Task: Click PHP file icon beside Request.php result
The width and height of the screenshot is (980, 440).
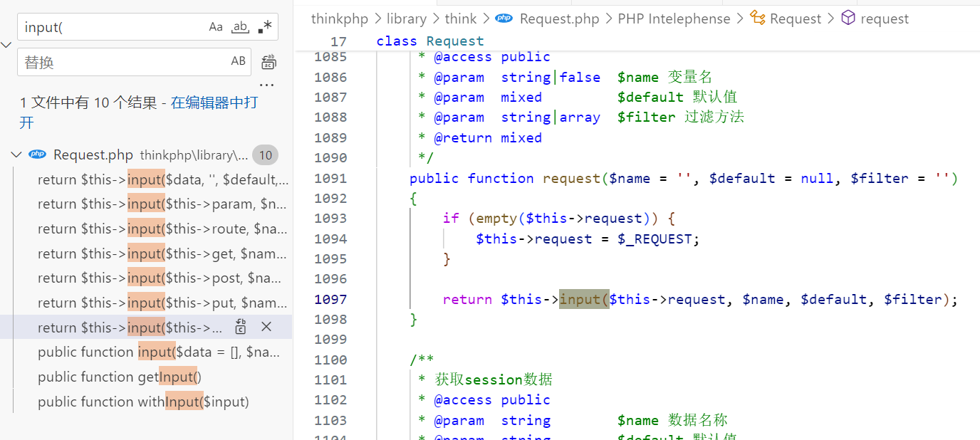Action: coord(37,155)
